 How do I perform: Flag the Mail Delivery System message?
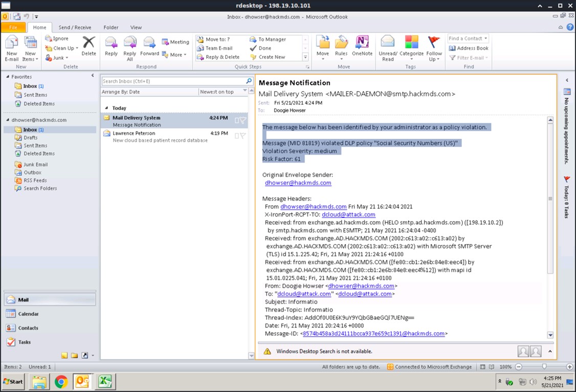coord(243,120)
